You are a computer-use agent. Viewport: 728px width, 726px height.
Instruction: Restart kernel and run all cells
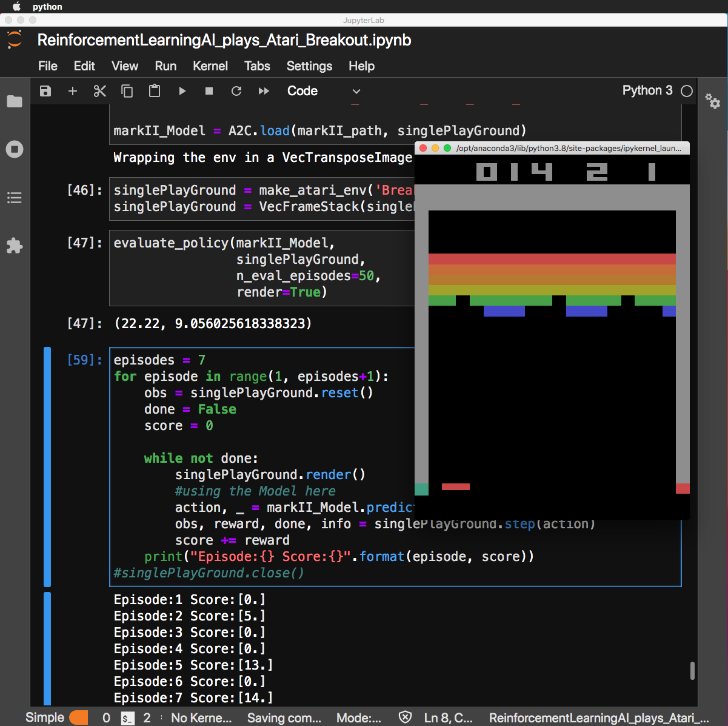[x=264, y=91]
